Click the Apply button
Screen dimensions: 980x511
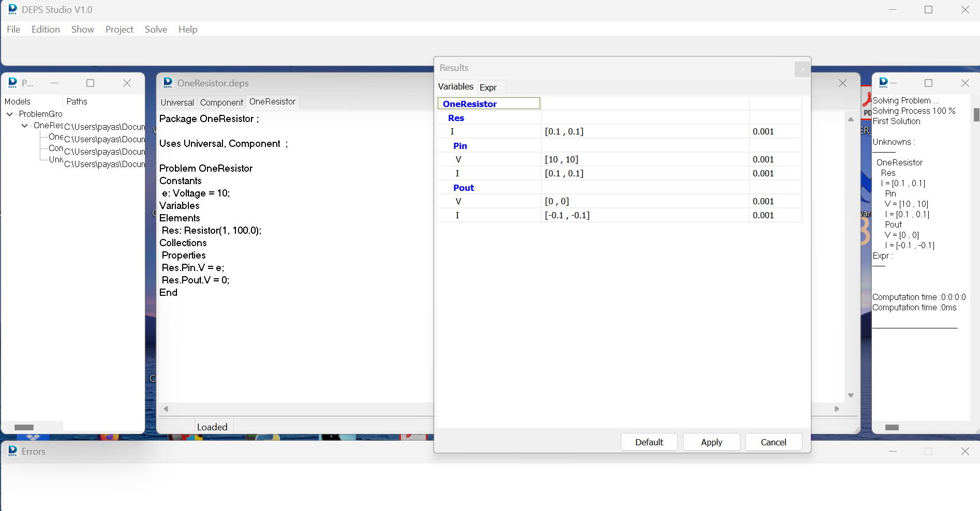(711, 442)
